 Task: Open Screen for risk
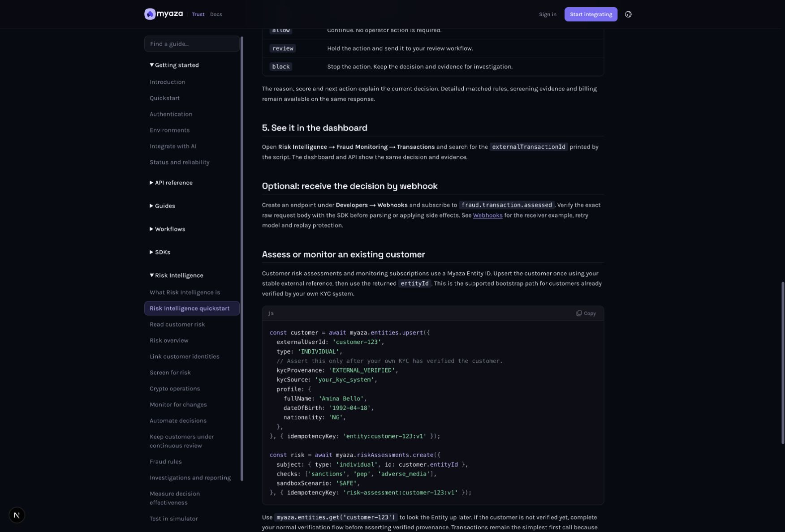pyautogui.click(x=170, y=373)
